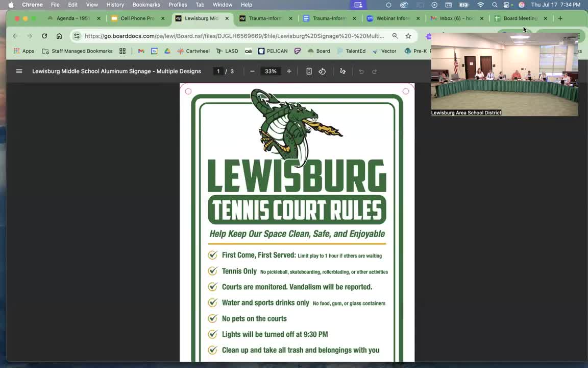Select the fit-to-page view icon
Screen dimensions: 588x368
(309, 71)
